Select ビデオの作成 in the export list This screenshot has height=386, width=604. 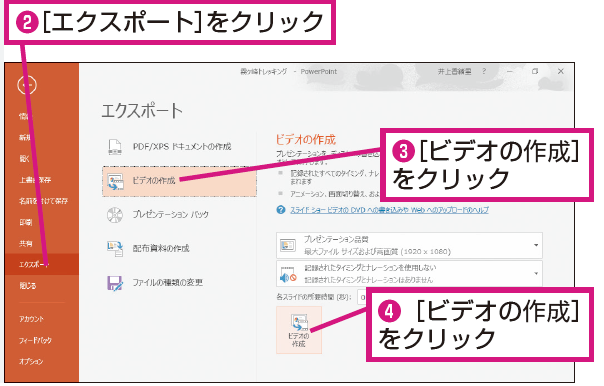pyautogui.click(x=180, y=181)
